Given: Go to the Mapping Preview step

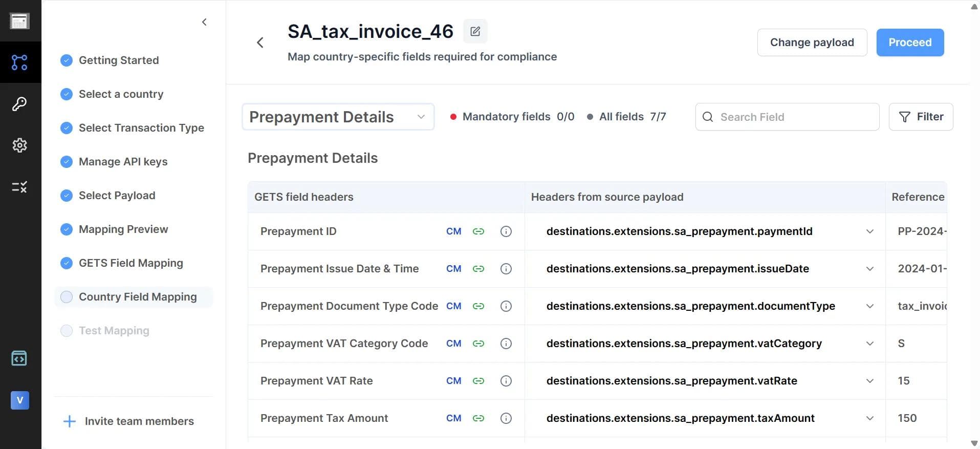Looking at the screenshot, I should pos(123,229).
